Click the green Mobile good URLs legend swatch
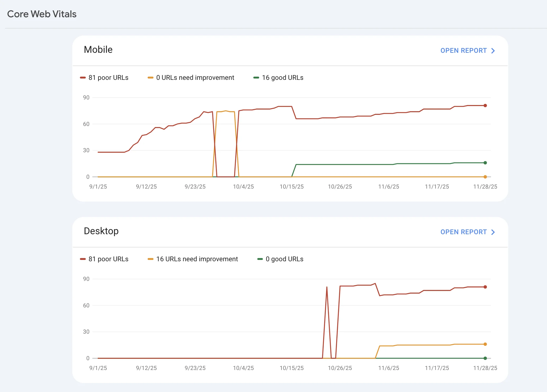 tap(256, 78)
